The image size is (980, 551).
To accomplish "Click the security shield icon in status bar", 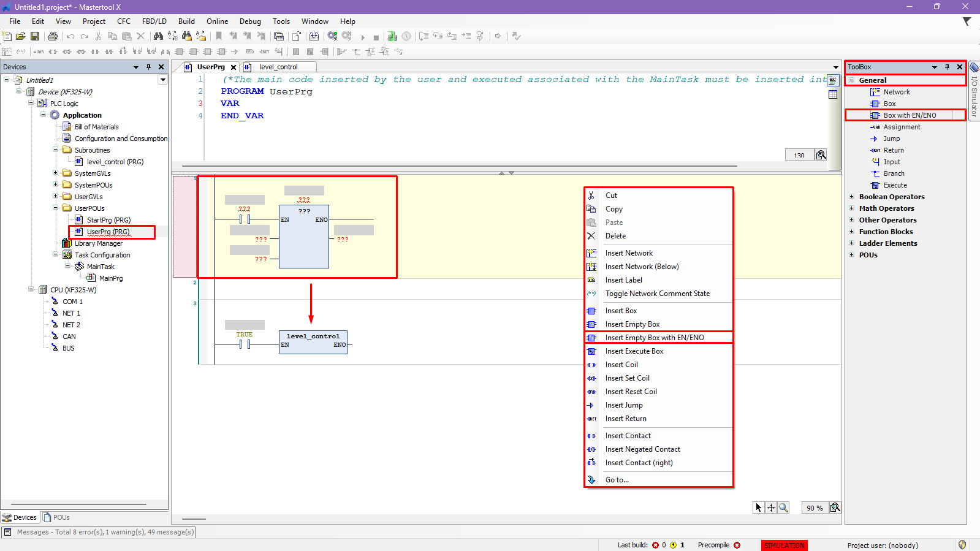I will pyautogui.click(x=962, y=545).
